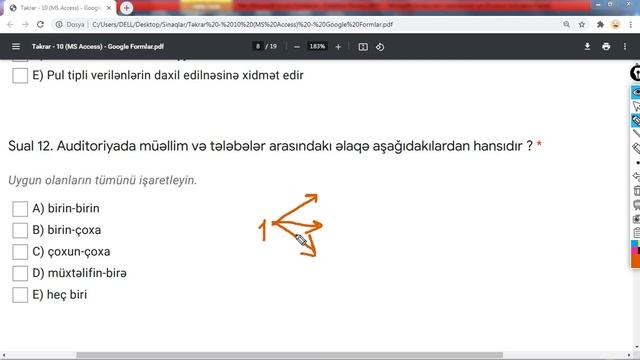The height and width of the screenshot is (360, 640).
Task: Select the line tool in annotation toolbar
Action: tap(636, 134)
